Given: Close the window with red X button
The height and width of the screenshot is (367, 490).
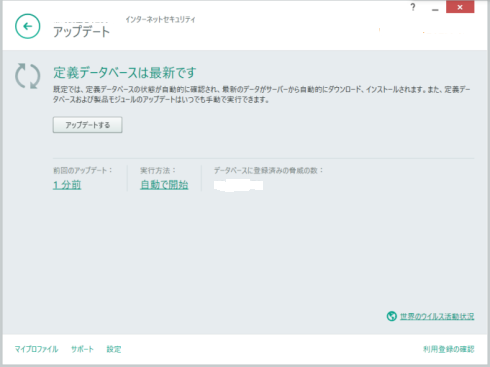Looking at the screenshot, I should 460,7.
